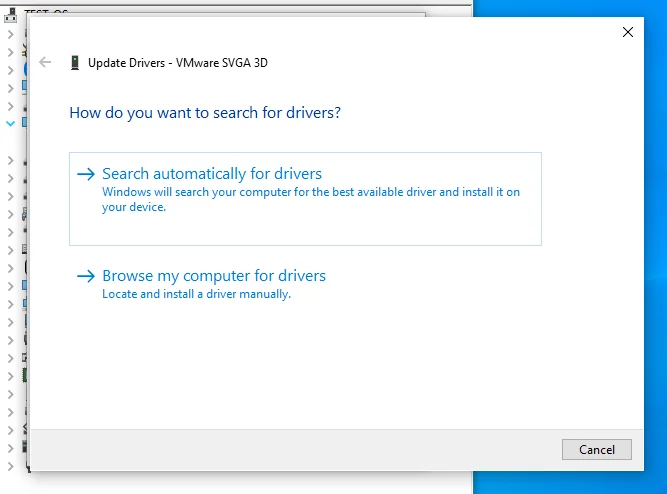Click 'Windows will search your computer' description text
Screen dimensions: 667x494
click(311, 199)
